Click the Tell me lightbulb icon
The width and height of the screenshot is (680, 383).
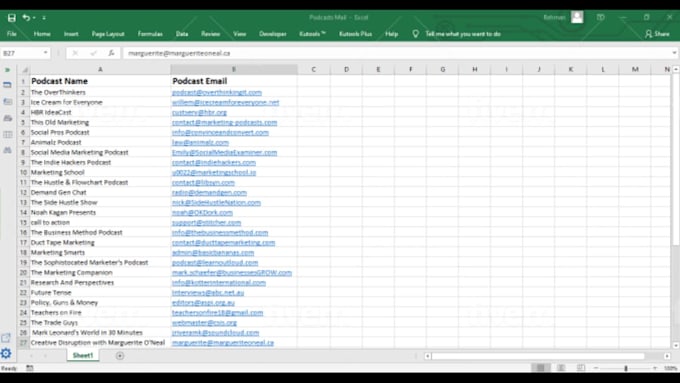[x=415, y=34]
